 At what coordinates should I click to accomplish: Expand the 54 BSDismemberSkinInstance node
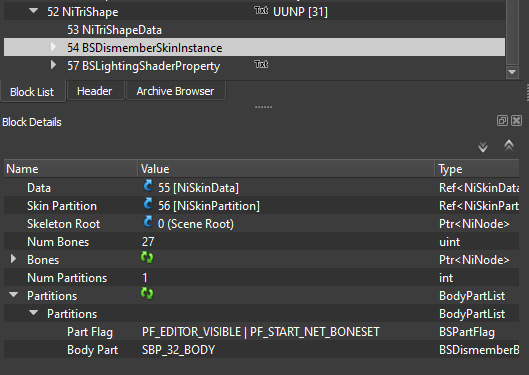(53, 47)
